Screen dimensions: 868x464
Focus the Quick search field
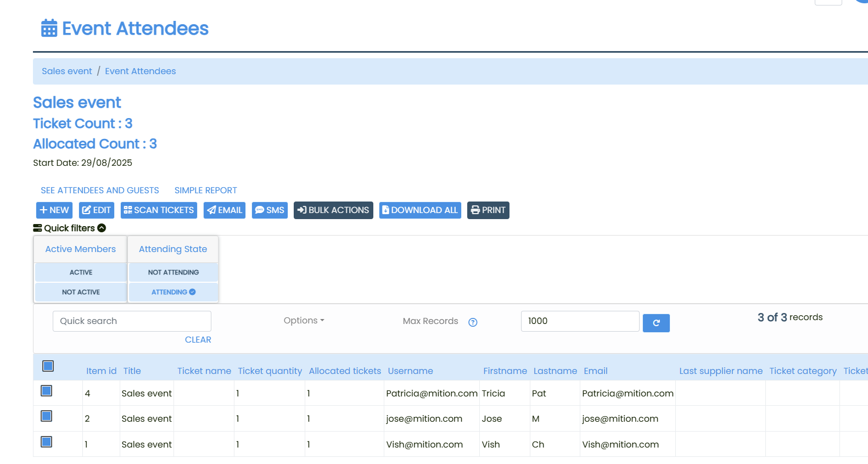[x=132, y=321]
